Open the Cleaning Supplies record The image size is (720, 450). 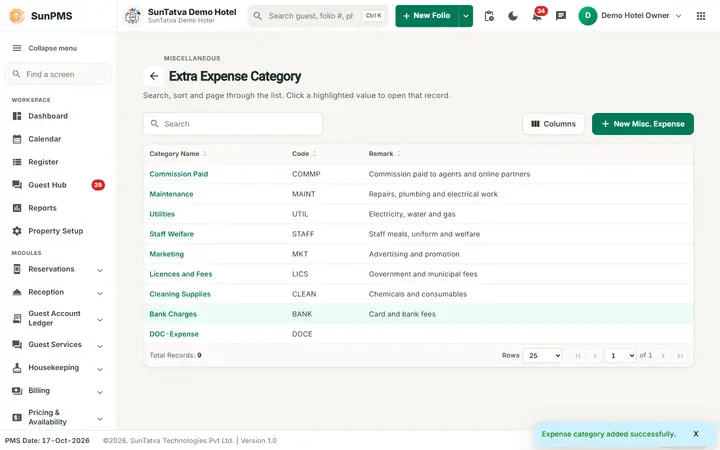(x=180, y=294)
